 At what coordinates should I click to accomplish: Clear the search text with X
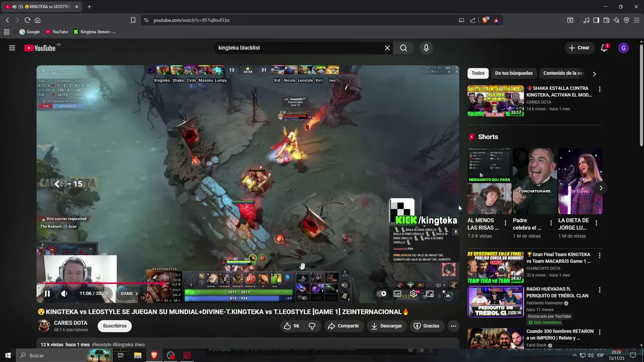click(x=387, y=48)
